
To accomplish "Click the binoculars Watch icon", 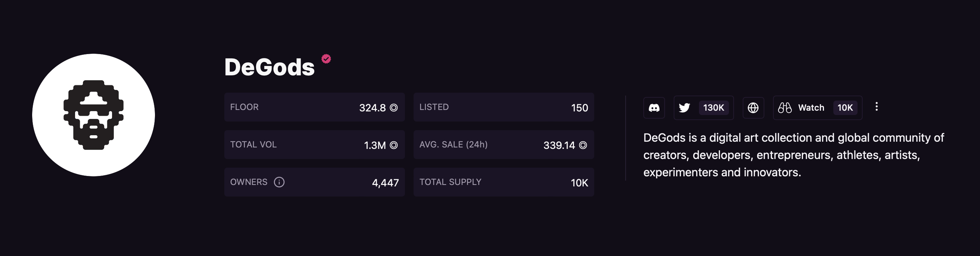I will pyautogui.click(x=785, y=108).
